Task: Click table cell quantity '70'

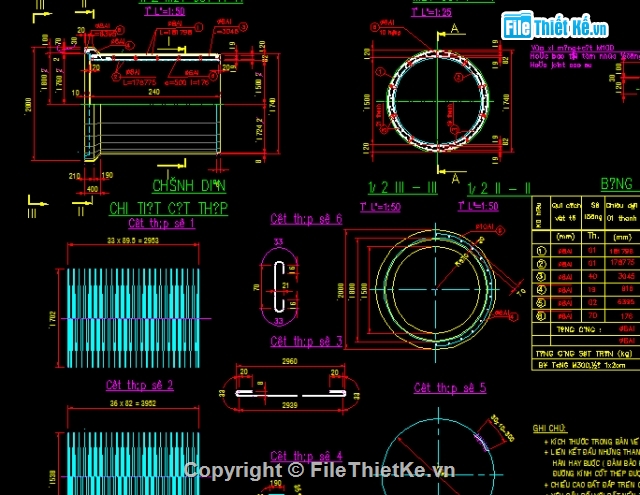Action: coord(593,315)
